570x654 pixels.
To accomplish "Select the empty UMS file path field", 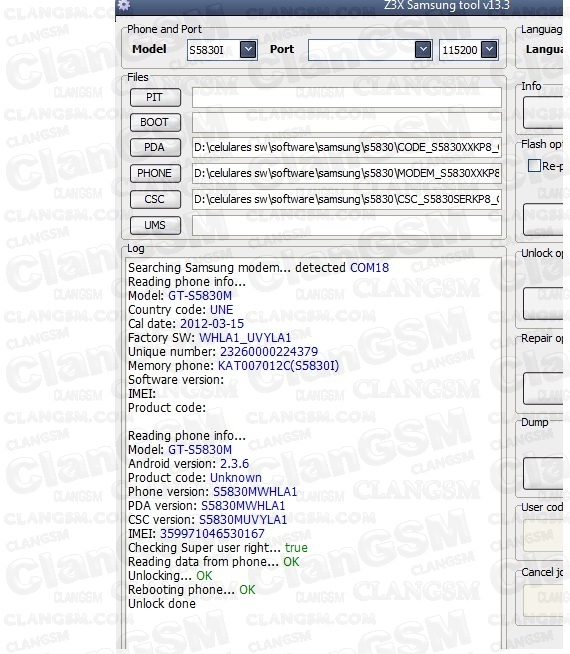I will pos(347,225).
